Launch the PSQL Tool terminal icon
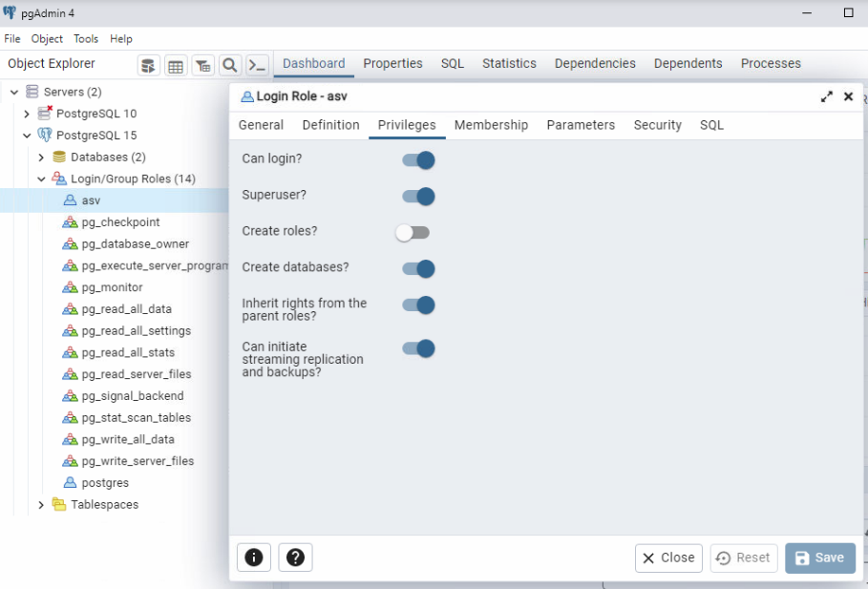 (257, 65)
